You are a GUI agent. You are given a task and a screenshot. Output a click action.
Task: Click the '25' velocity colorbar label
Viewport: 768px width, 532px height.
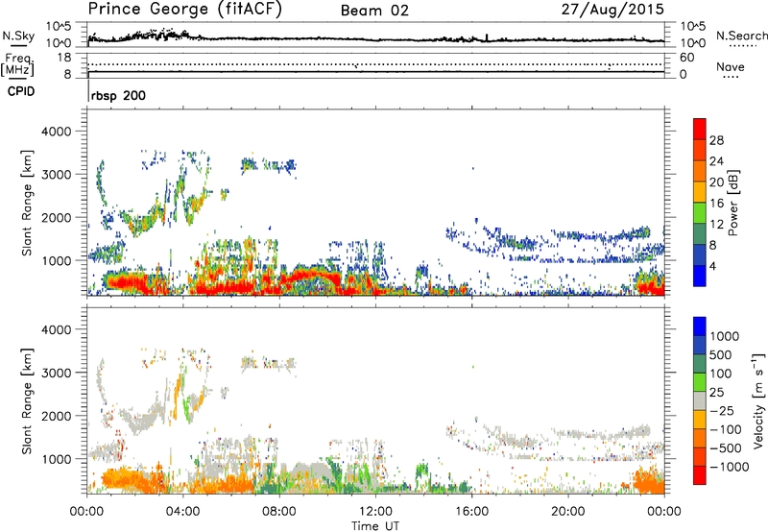pyautogui.click(x=717, y=392)
